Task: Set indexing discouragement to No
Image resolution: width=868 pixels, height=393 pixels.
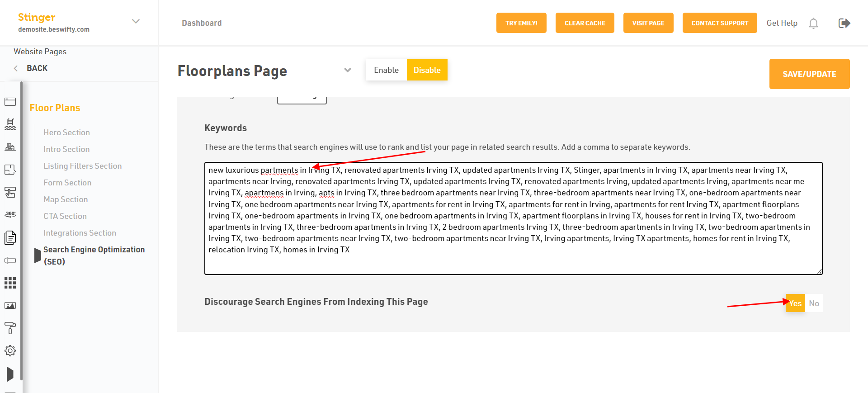Action: [x=814, y=303]
